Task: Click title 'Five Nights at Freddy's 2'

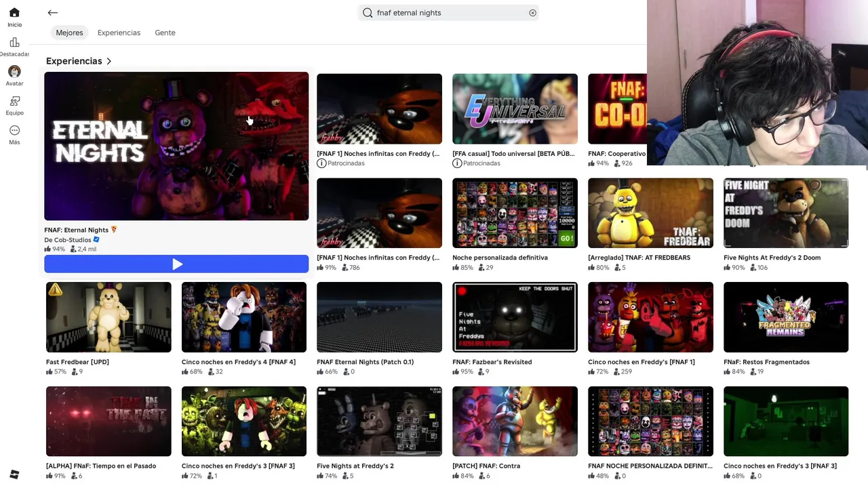Action: pyautogui.click(x=355, y=466)
